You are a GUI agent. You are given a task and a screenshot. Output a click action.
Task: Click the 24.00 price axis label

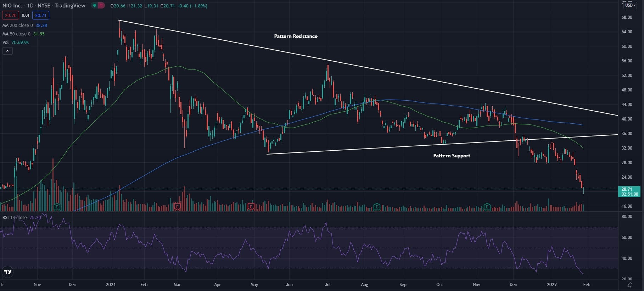click(627, 177)
